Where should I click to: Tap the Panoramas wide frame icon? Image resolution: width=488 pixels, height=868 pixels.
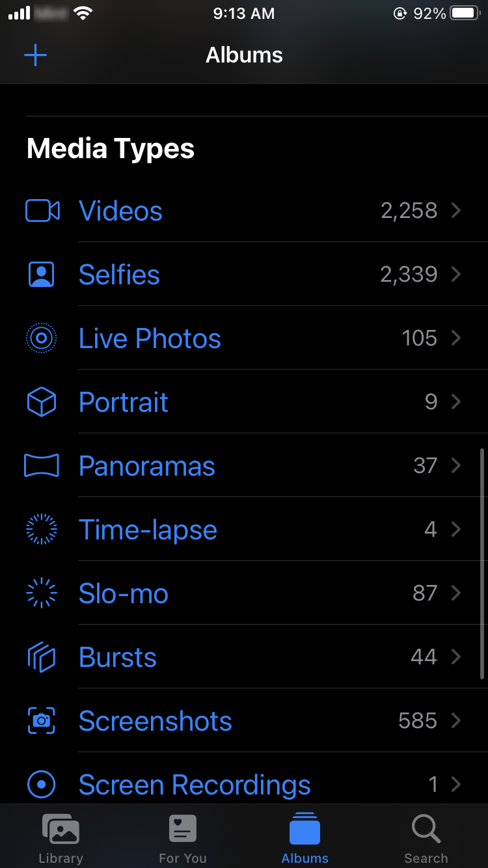pos(42,466)
